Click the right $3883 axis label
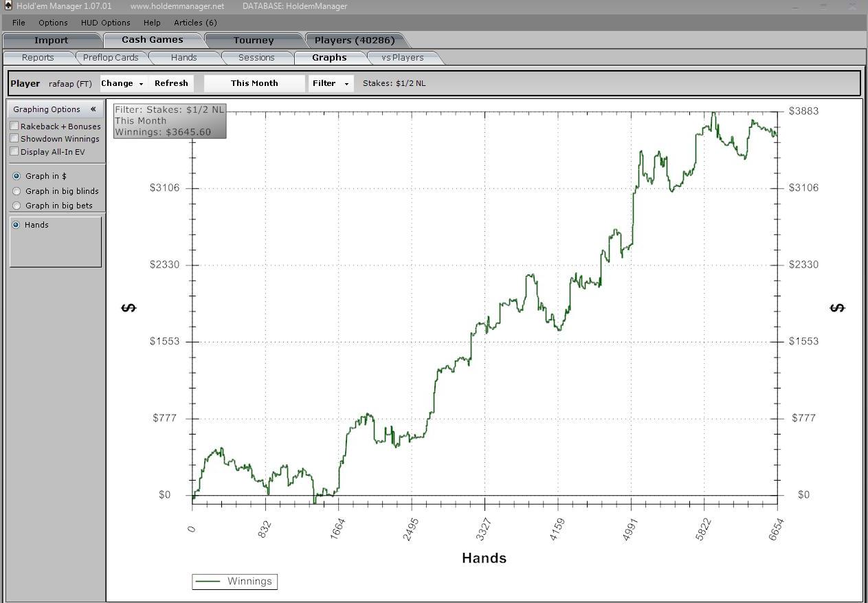The width and height of the screenshot is (868, 603). (803, 111)
